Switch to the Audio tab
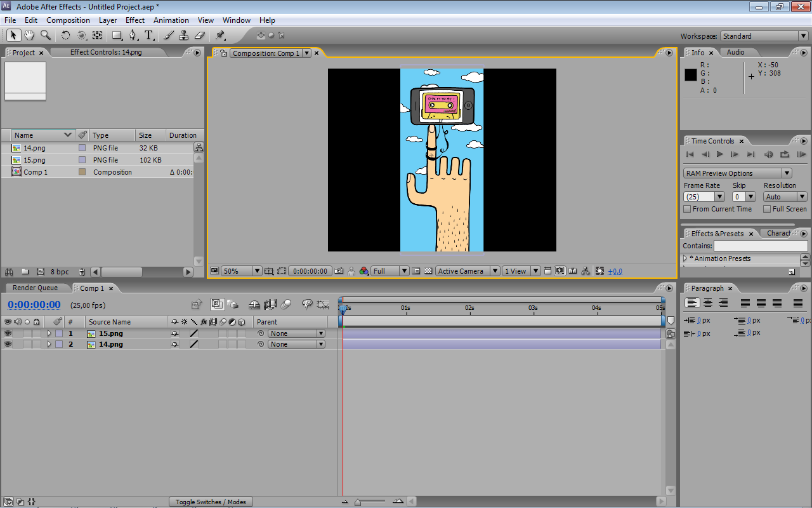 pos(736,52)
